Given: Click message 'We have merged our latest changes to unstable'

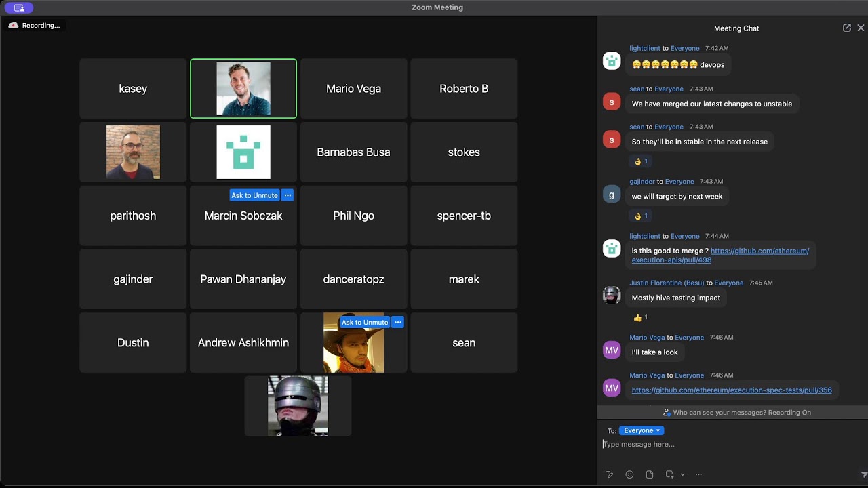Looking at the screenshot, I should tap(712, 104).
